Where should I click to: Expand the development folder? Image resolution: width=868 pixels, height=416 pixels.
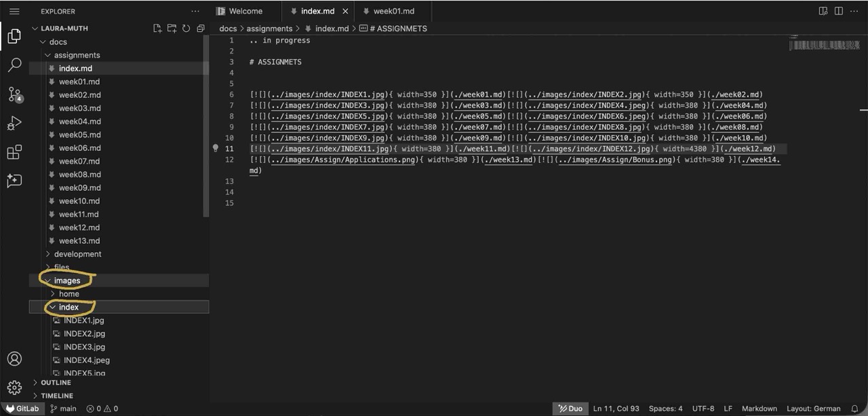[77, 254]
